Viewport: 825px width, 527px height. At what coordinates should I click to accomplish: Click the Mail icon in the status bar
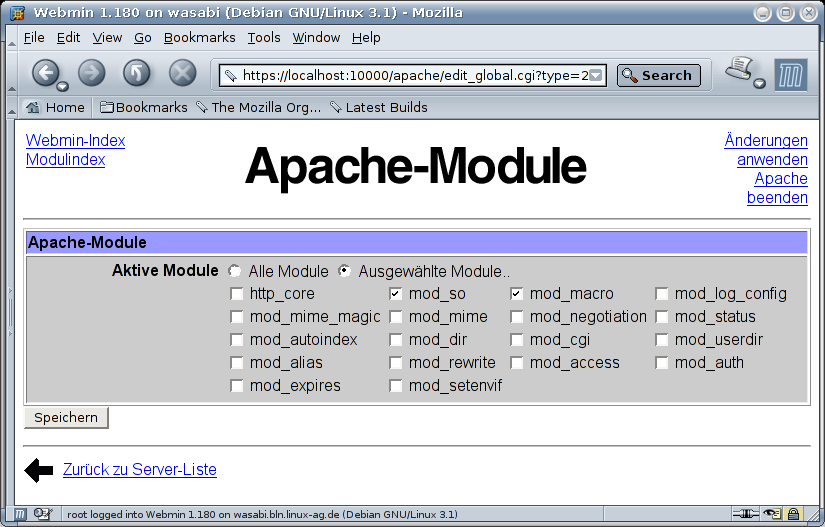[42, 514]
